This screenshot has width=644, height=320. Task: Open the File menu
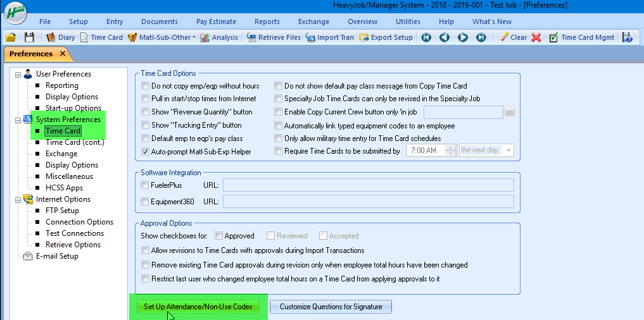45,22
